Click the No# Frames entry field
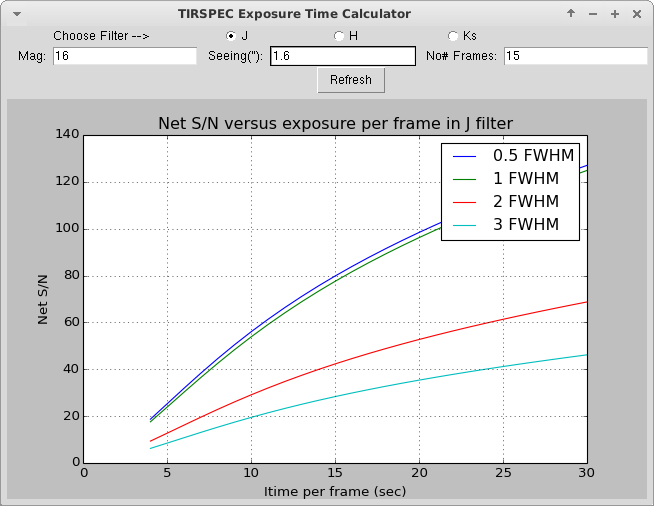 (576, 56)
